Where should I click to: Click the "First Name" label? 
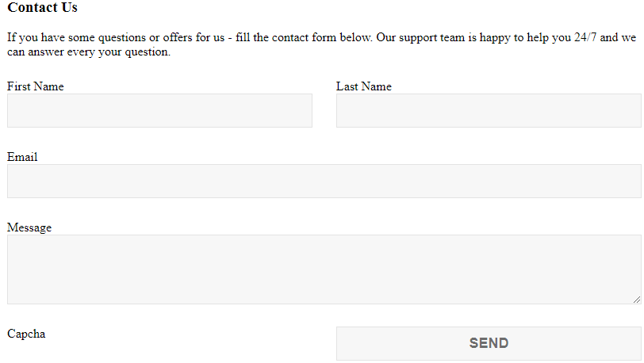(36, 86)
